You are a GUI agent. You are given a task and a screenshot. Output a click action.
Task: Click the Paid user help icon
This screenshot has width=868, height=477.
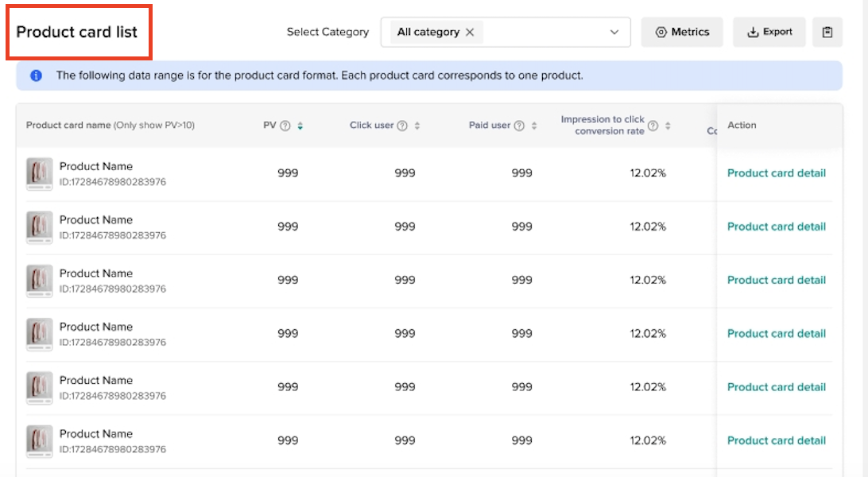point(519,126)
